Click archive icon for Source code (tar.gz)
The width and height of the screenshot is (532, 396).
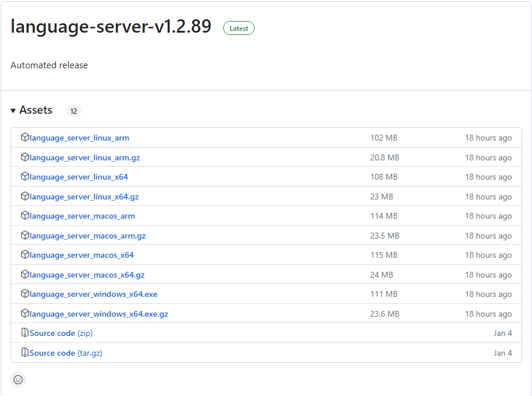point(25,353)
